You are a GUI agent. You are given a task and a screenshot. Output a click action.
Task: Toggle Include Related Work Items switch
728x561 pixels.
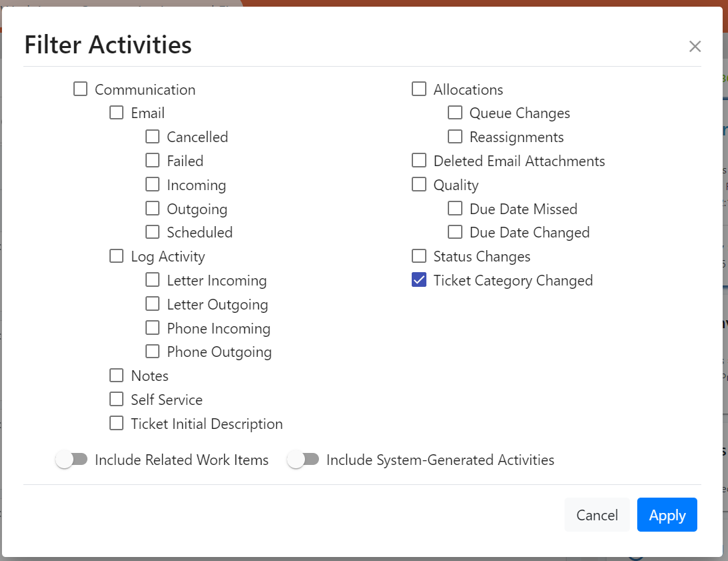coord(72,460)
